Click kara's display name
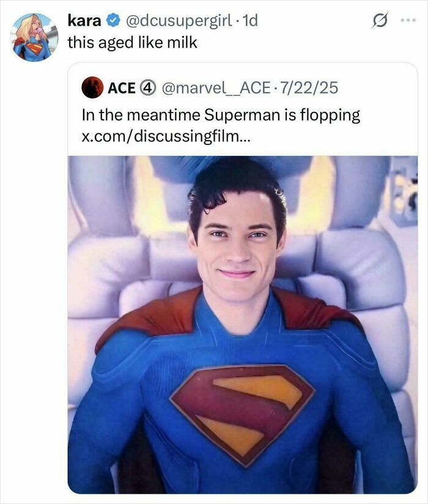 pos(86,19)
